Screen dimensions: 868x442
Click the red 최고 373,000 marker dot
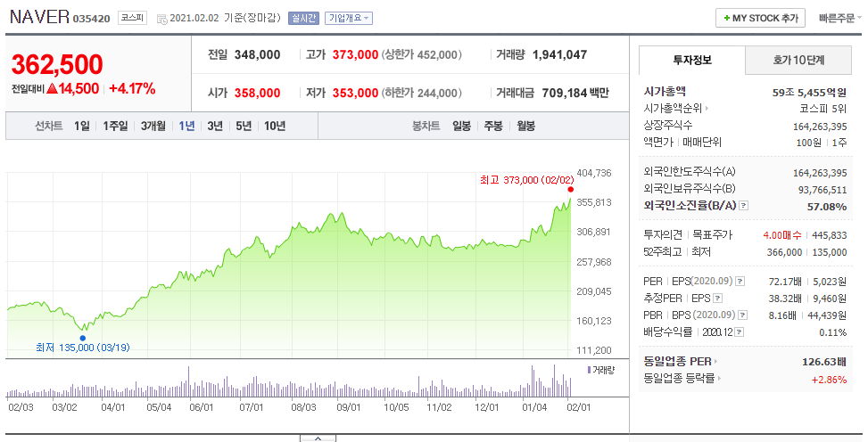coord(571,189)
